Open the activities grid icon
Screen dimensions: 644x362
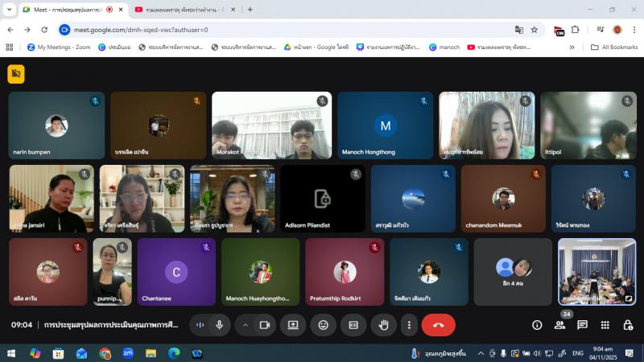pos(605,325)
